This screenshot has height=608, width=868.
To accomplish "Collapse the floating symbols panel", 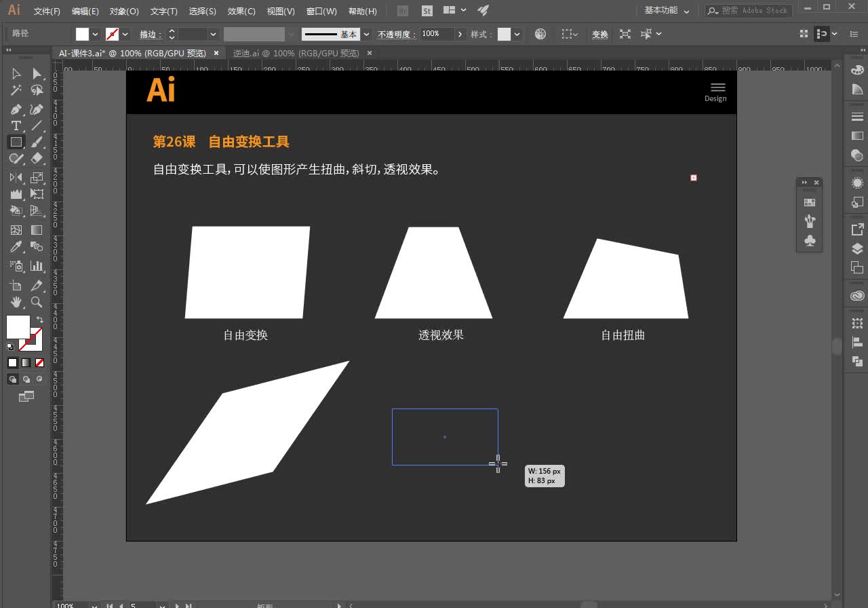I will pos(805,183).
